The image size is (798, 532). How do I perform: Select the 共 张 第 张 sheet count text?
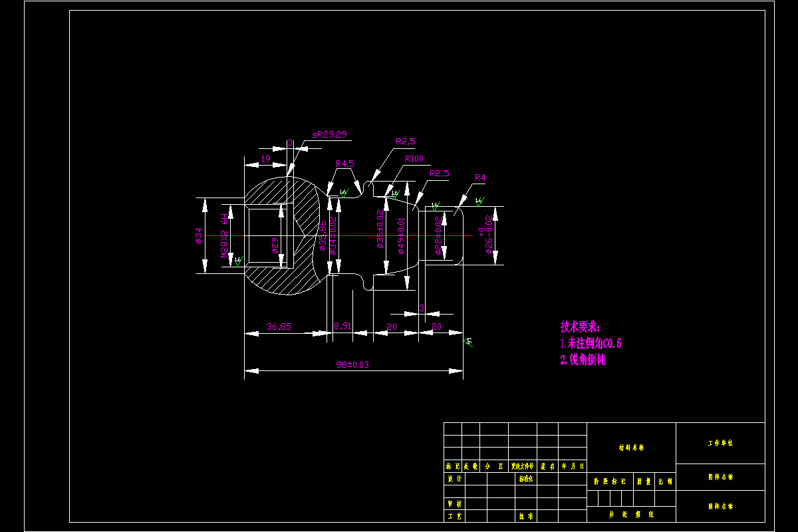click(x=631, y=515)
